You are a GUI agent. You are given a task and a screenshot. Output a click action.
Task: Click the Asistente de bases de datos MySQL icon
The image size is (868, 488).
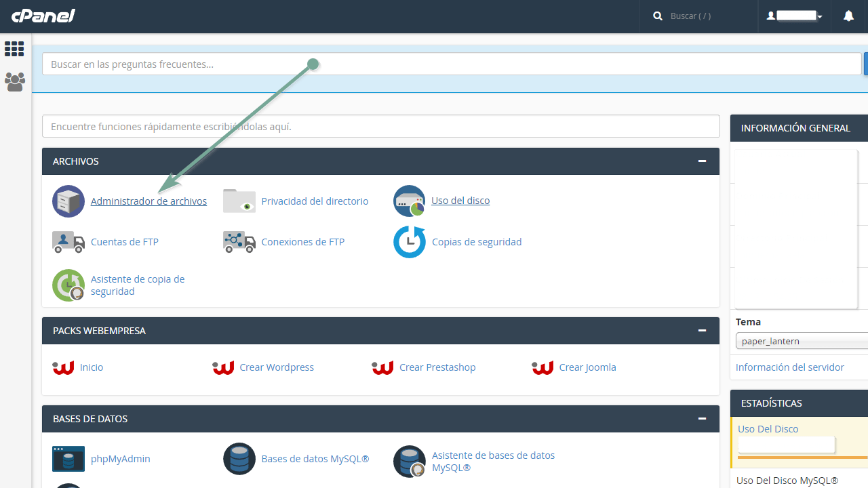point(410,462)
